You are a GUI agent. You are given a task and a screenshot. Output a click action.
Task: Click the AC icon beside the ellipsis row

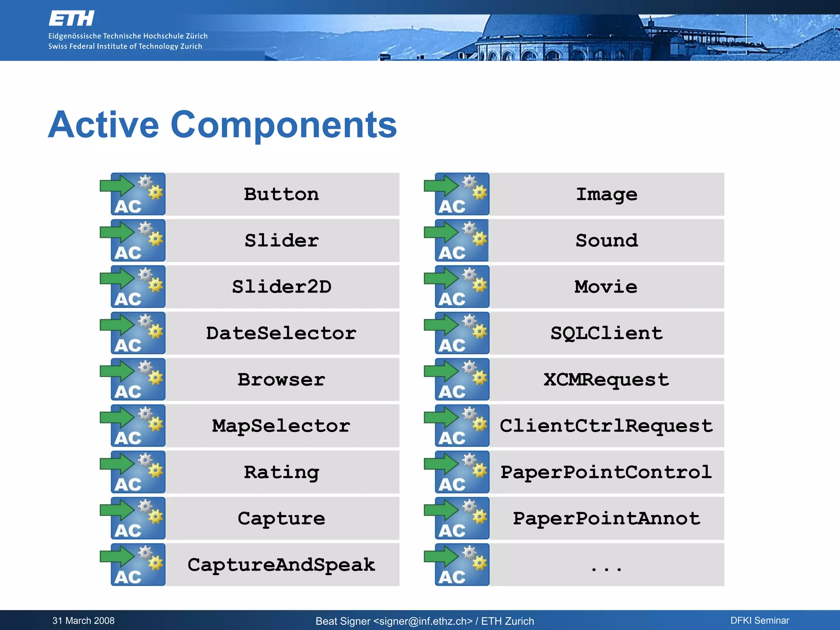click(457, 565)
